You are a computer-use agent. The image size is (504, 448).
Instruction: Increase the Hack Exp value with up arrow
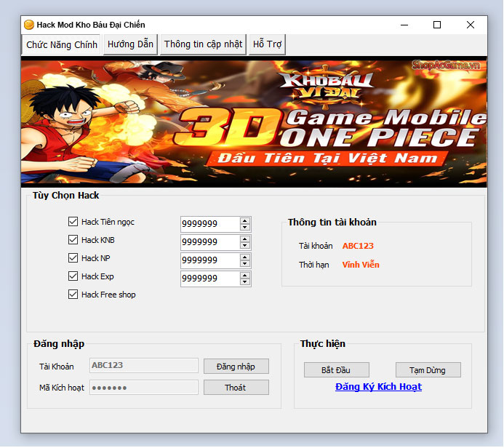(245, 276)
